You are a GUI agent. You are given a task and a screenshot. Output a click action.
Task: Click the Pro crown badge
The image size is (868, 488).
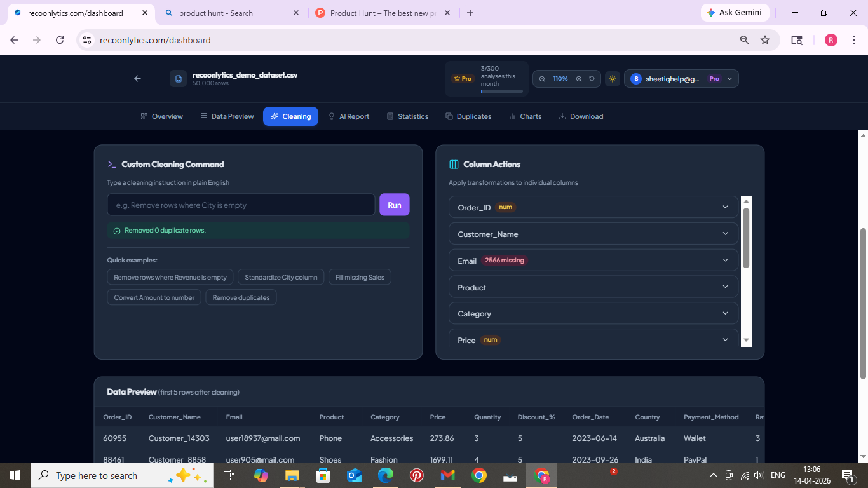point(462,79)
